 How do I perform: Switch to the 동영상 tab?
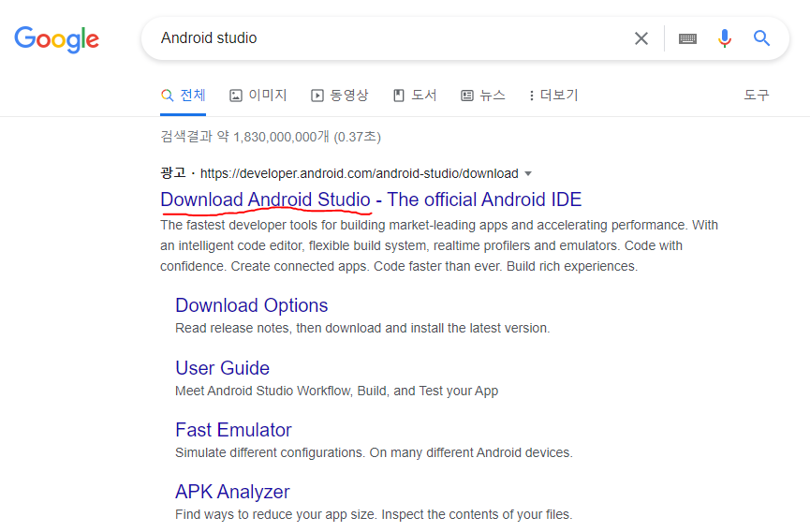click(339, 95)
